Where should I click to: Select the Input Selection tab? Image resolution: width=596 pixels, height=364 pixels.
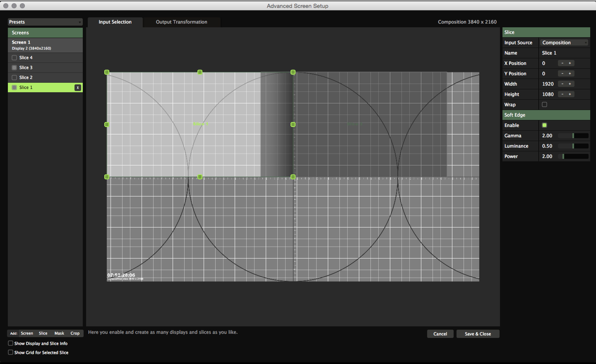tap(115, 22)
